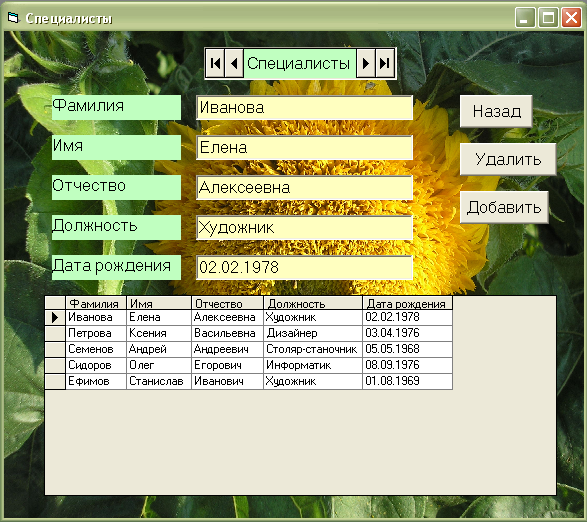This screenshot has height=522, width=587.
Task: Click the Должность green label
Action: pos(116,227)
